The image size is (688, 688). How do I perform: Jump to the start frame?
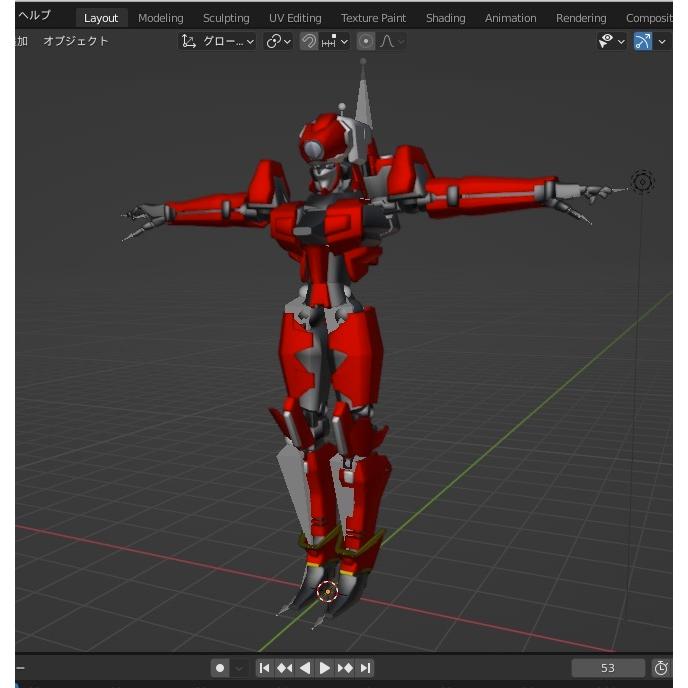[265, 668]
